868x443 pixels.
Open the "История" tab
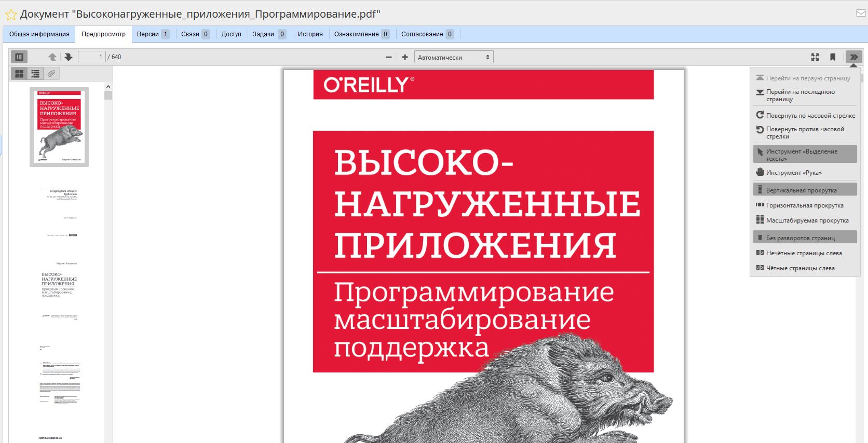(x=310, y=34)
